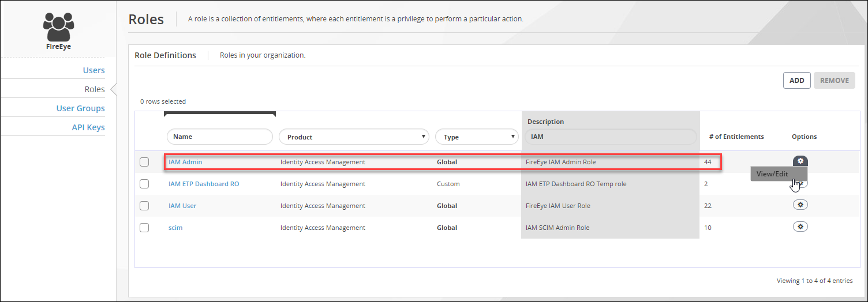This screenshot has height=302, width=868.
Task: Click 'FireEye IAM User Role' description
Action: tap(558, 206)
